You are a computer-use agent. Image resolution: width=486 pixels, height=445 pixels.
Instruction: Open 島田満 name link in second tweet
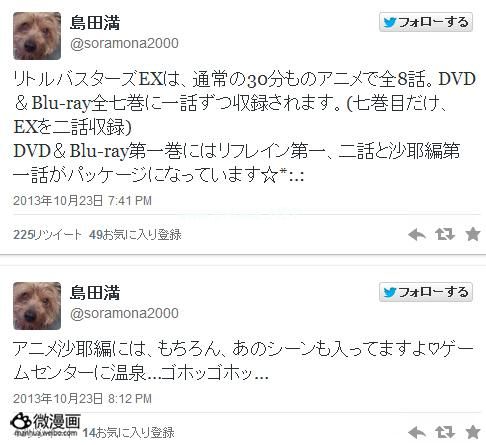[95, 293]
